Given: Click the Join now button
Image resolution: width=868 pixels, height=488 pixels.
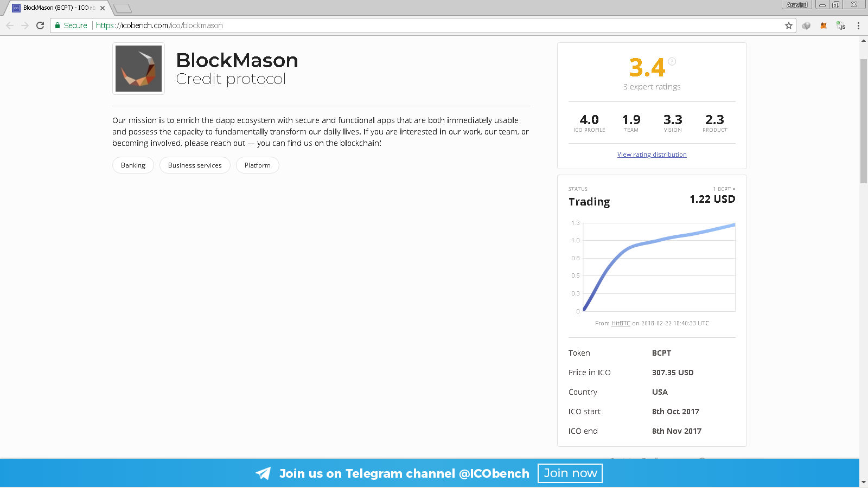Looking at the screenshot, I should coord(570,473).
